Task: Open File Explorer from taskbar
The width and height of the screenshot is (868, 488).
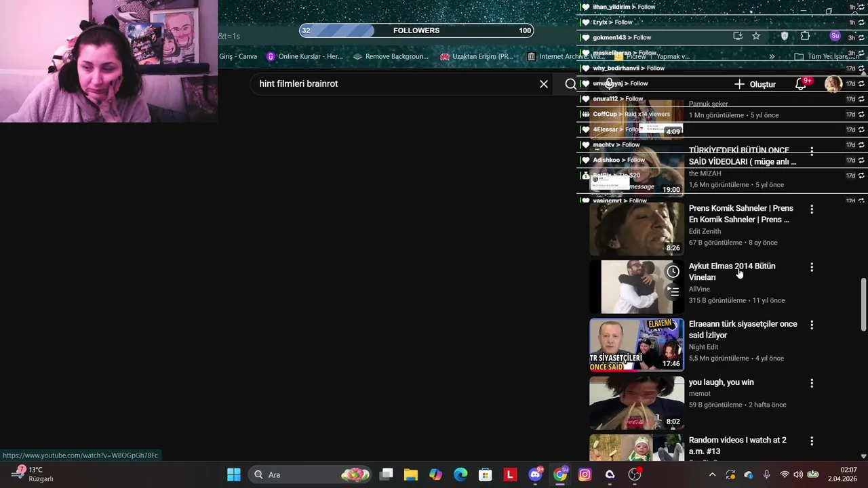Action: coord(411,474)
